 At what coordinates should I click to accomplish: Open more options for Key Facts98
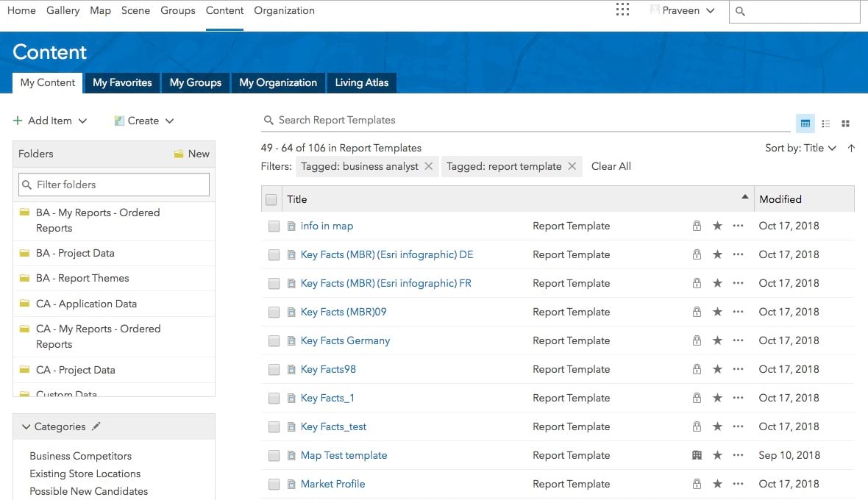pyautogui.click(x=738, y=369)
